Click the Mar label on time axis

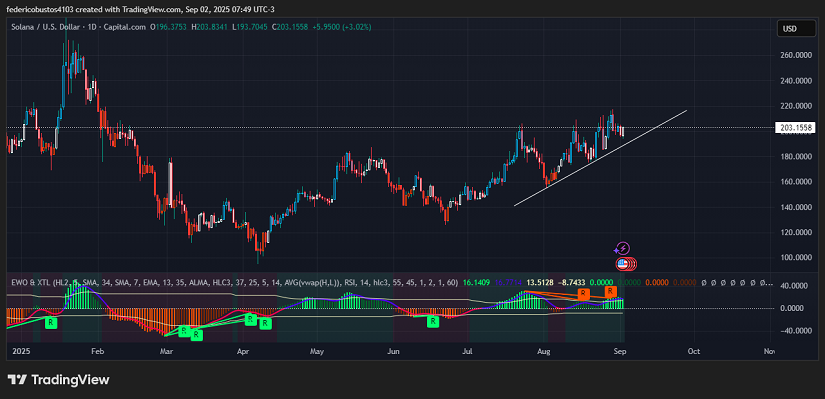(167, 351)
